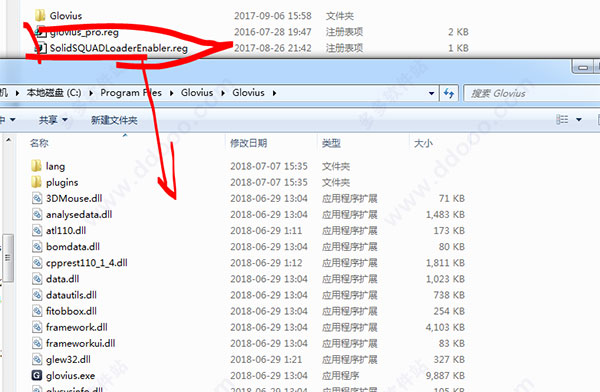Select the Glovius folder icon in back window

pyautogui.click(x=40, y=16)
